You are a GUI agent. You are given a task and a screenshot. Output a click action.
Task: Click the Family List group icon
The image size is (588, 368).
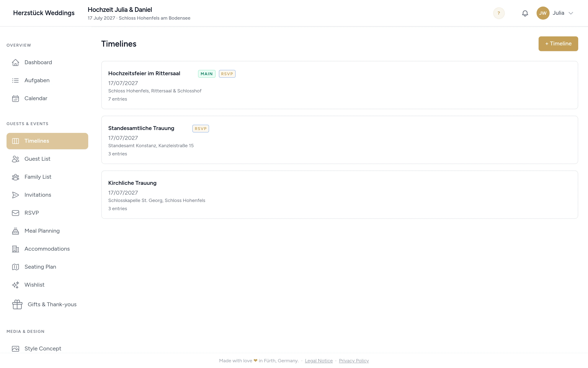[16, 177]
